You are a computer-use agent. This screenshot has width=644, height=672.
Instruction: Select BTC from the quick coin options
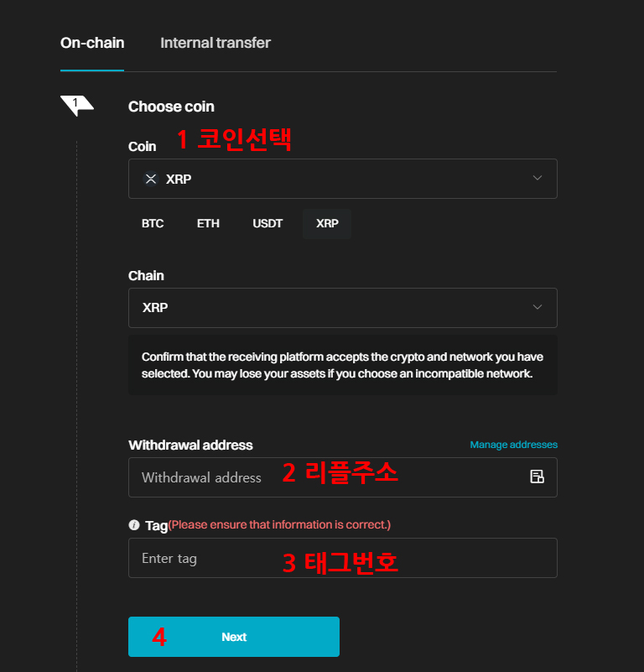pos(153,223)
